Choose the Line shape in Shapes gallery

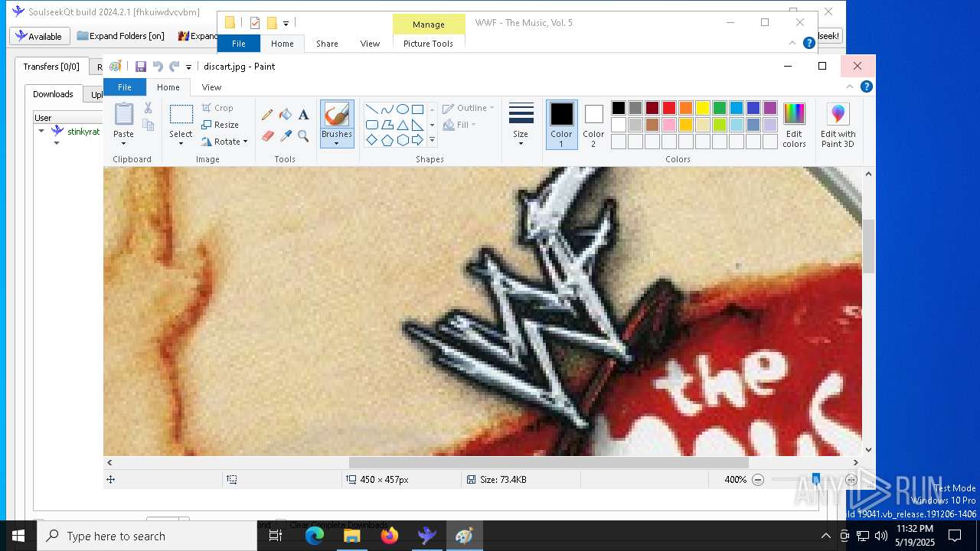click(371, 109)
